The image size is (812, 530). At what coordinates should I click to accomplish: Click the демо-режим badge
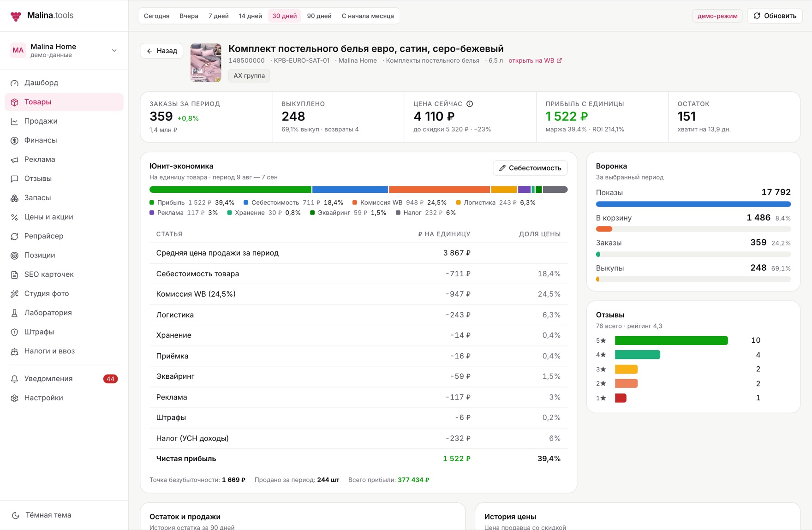tap(717, 16)
